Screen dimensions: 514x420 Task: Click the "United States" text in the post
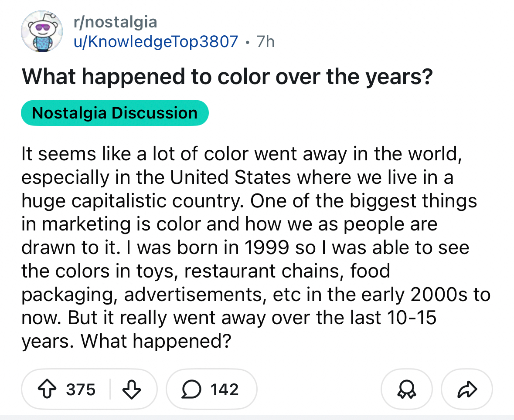pos(230,177)
